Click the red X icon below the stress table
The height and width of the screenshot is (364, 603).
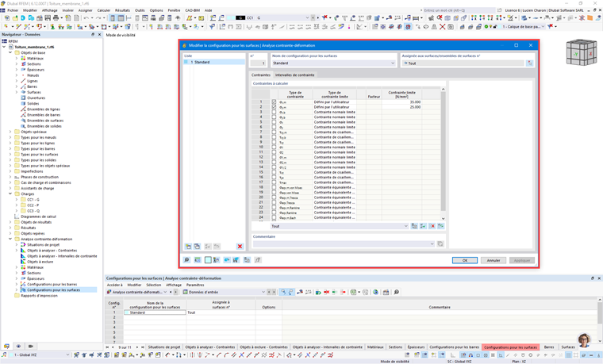click(432, 226)
